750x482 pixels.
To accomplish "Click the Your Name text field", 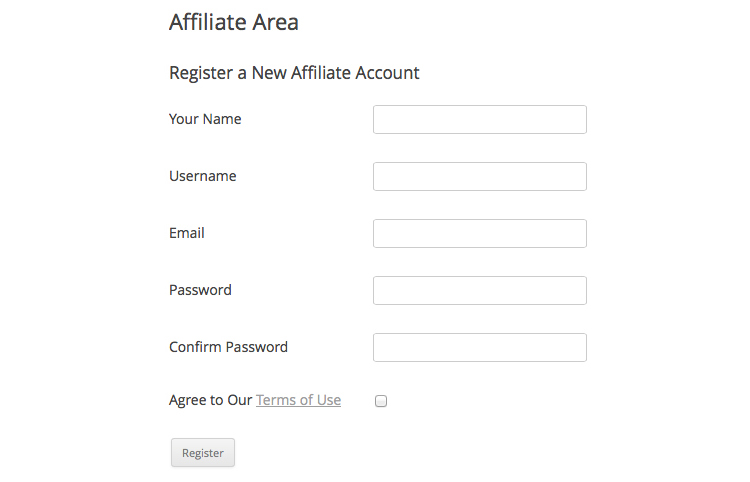I will click(479, 120).
